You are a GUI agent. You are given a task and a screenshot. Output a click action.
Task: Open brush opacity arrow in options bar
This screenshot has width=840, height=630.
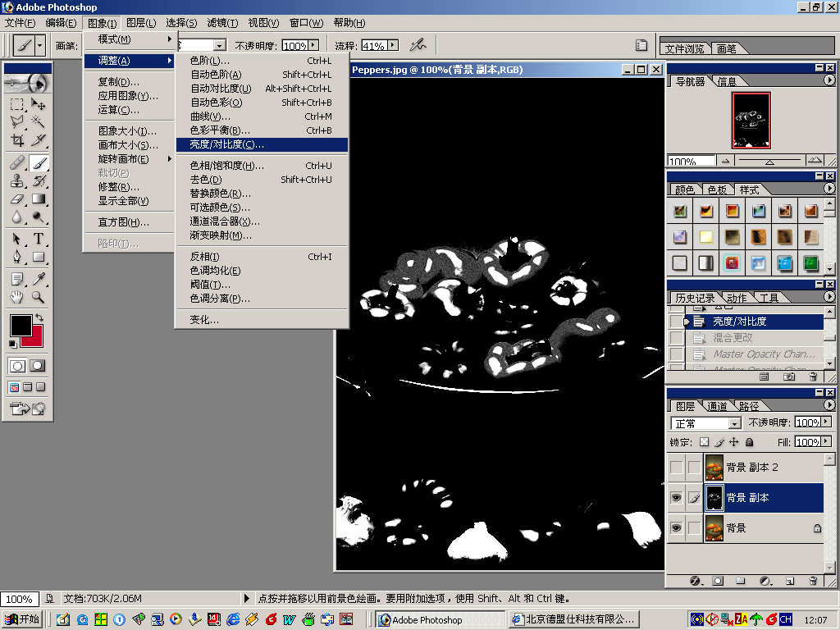[314, 45]
